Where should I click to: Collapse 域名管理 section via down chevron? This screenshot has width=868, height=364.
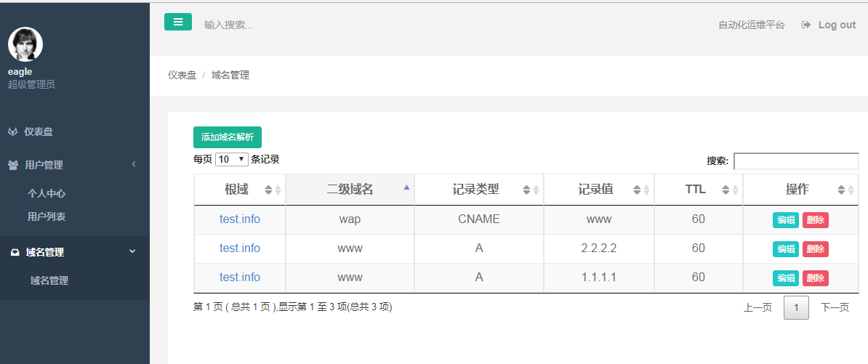pyautogui.click(x=132, y=251)
